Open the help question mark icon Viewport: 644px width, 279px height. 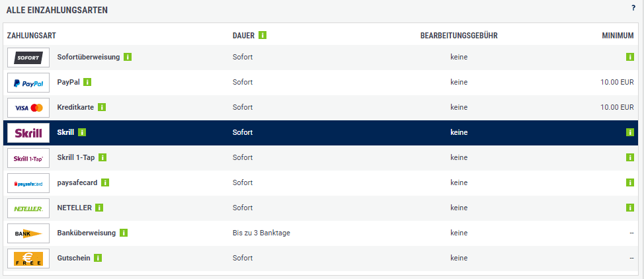633,8
